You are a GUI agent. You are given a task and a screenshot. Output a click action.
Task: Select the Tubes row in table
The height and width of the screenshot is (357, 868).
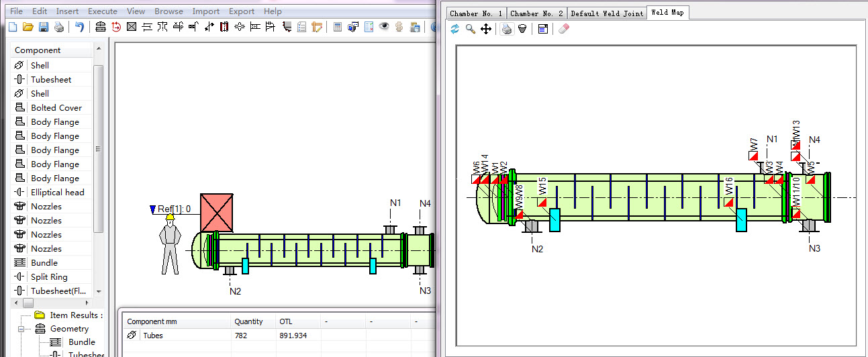pos(278,336)
